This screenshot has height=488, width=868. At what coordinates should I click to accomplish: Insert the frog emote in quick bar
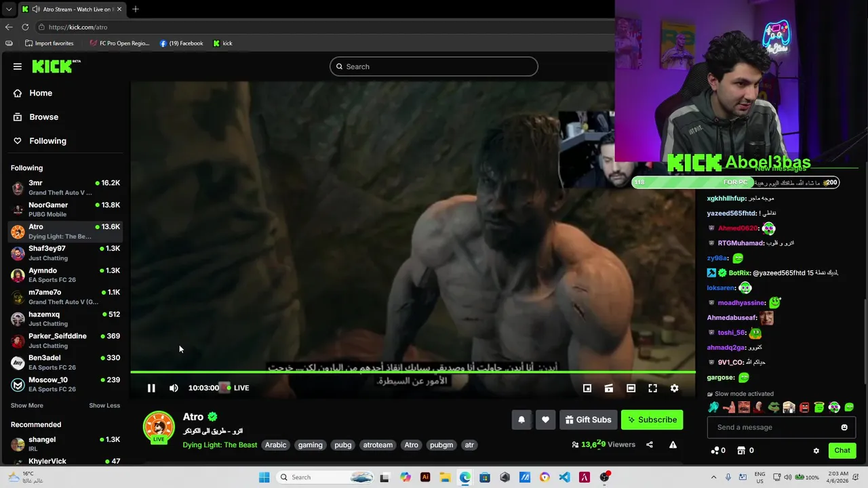tap(774, 407)
